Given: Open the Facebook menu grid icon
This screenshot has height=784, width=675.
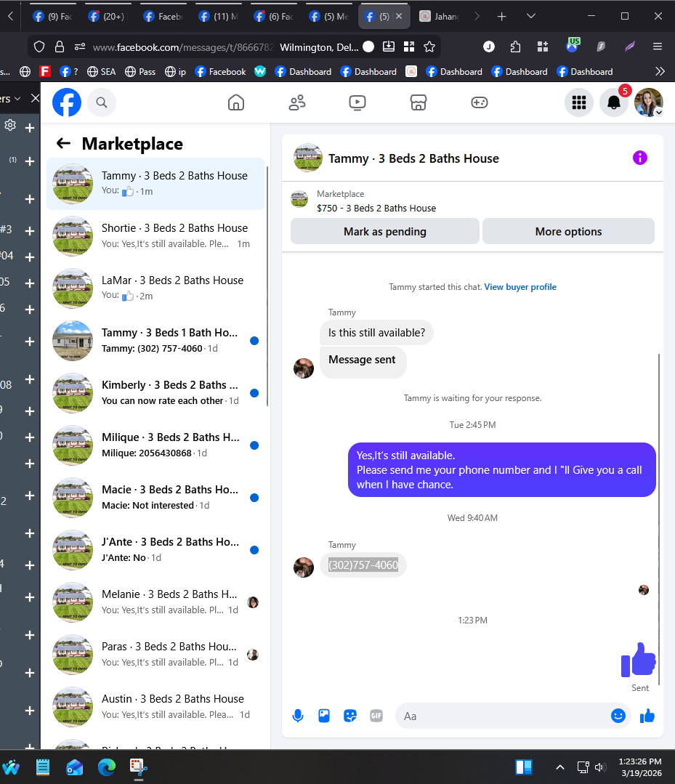Looking at the screenshot, I should [x=579, y=102].
